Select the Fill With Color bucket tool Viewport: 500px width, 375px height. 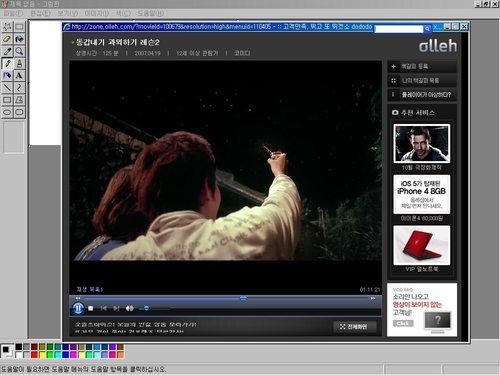click(x=19, y=39)
